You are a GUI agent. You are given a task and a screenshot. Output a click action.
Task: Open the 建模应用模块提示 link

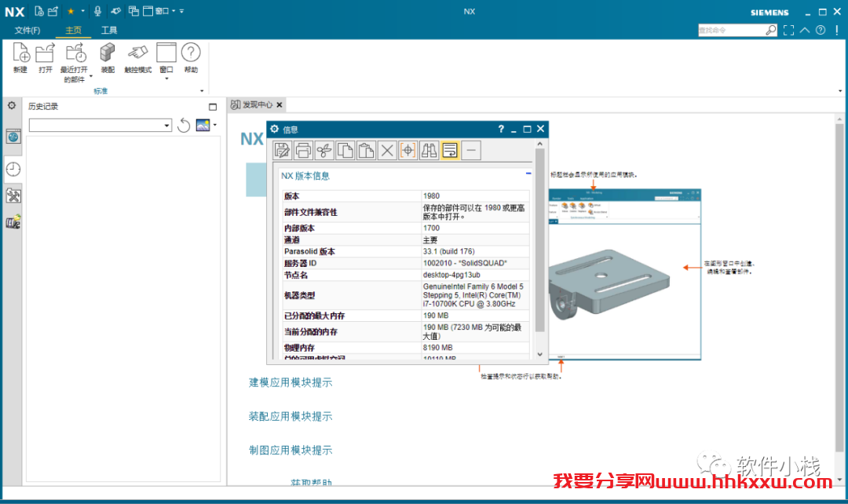coord(291,382)
